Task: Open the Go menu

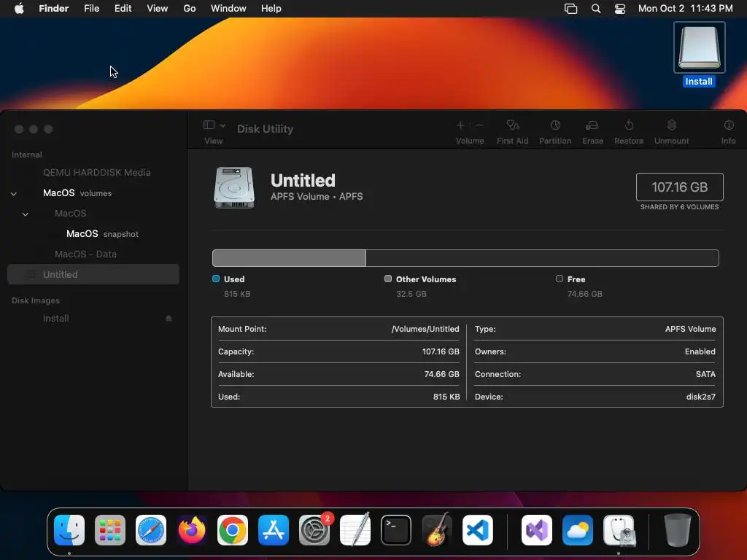Action: [x=190, y=9]
